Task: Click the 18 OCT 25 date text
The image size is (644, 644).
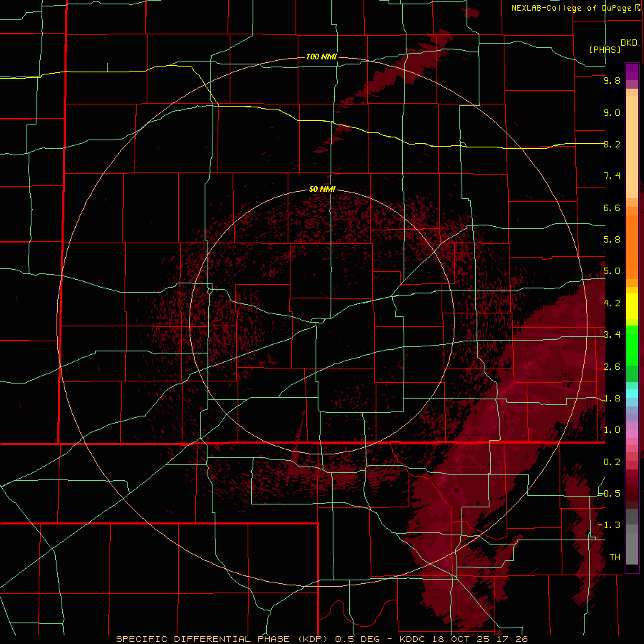Action: pos(460,639)
